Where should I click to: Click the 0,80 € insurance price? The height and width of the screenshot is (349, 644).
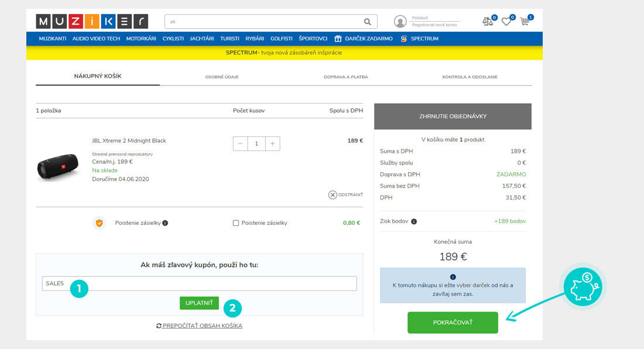[352, 223]
